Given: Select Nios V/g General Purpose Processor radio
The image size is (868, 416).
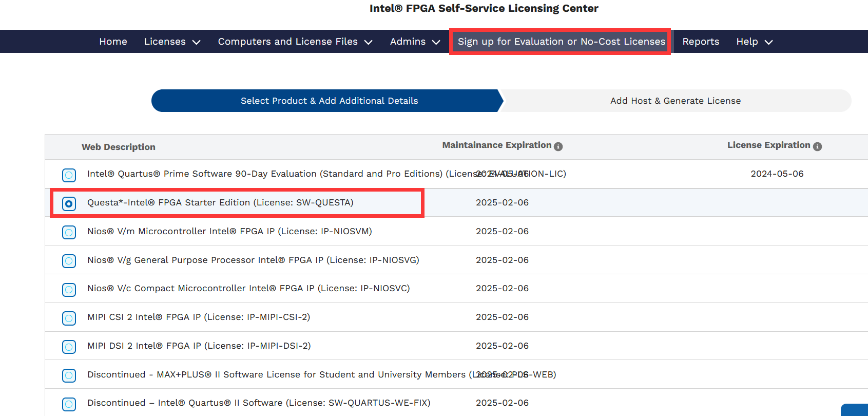Looking at the screenshot, I should tap(69, 261).
